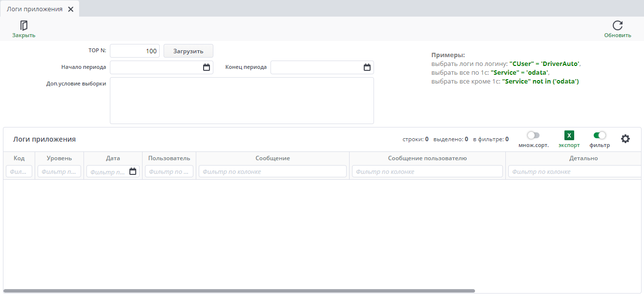Click the TOP N: label
This screenshot has height=296, width=644.
tap(97, 50)
